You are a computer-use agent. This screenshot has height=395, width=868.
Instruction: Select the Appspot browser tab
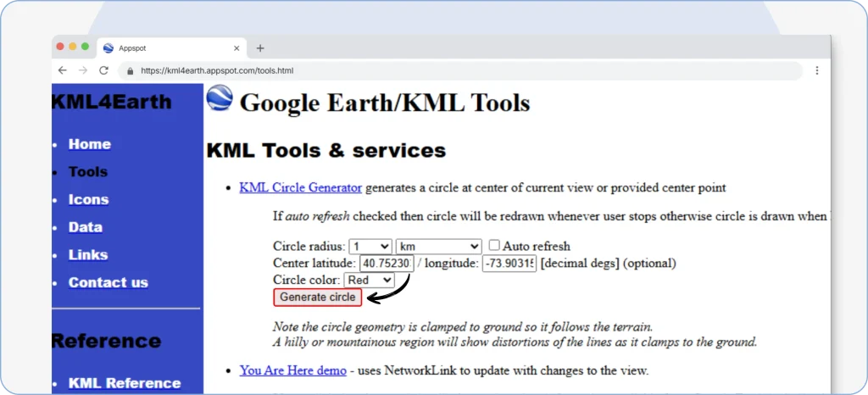pyautogui.click(x=171, y=48)
